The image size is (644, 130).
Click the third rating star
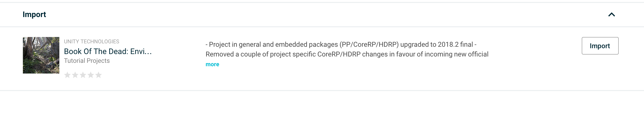[83, 75]
